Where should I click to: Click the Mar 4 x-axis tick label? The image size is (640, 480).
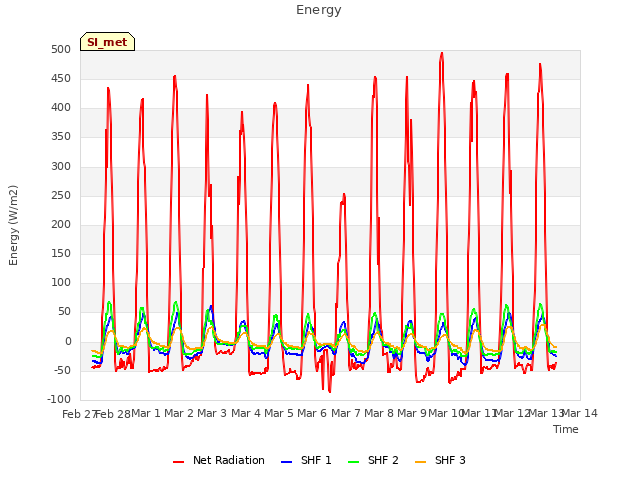(246, 414)
